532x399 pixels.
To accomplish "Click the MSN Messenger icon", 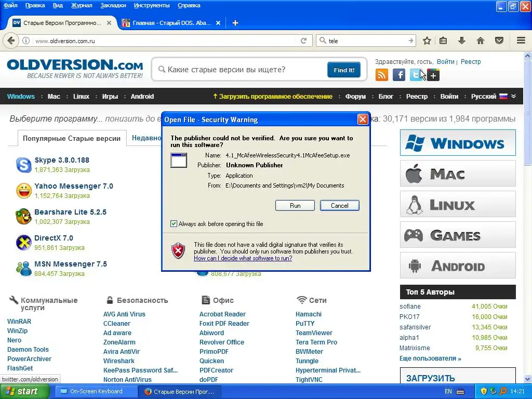I will pyautogui.click(x=24, y=269).
